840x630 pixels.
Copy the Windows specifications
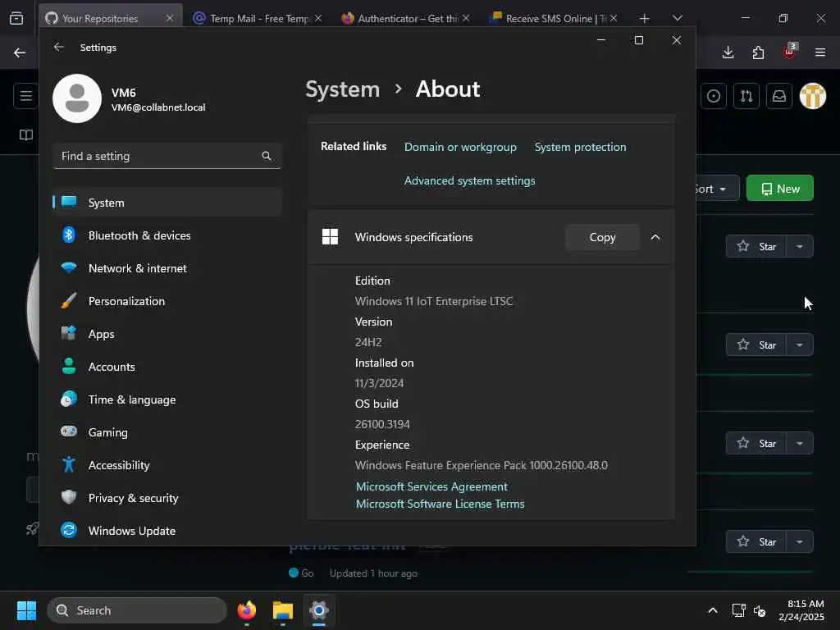(x=602, y=237)
